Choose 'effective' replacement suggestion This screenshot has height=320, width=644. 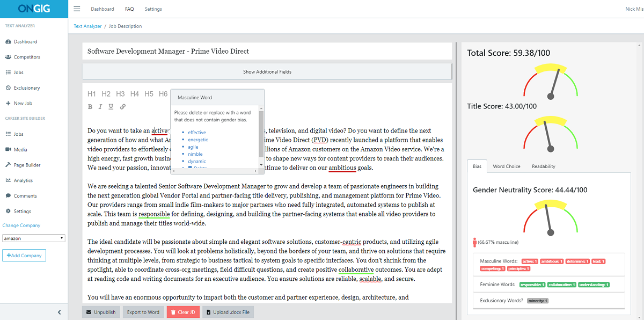tap(197, 132)
